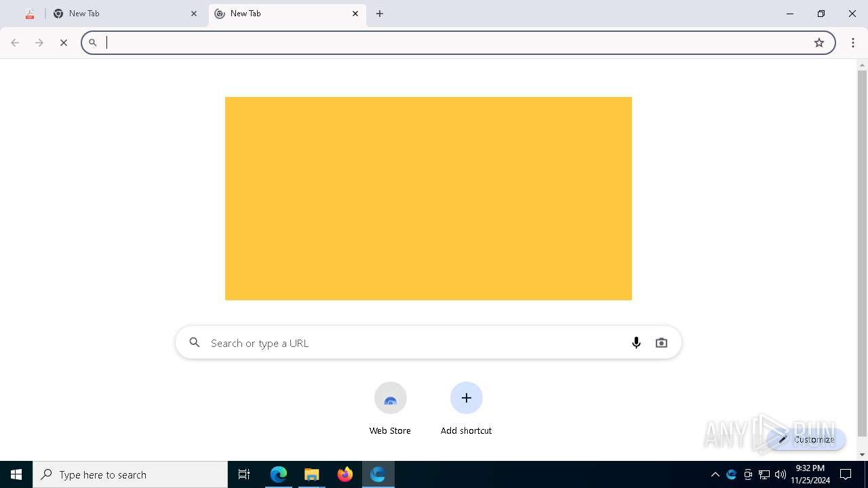Click Search or type a URL box
This screenshot has width=868, height=488.
pyautogui.click(x=429, y=343)
